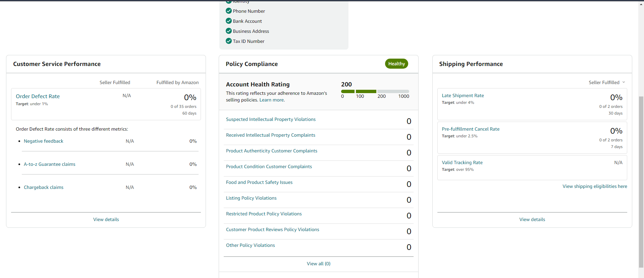Image resolution: width=644 pixels, height=278 pixels.
Task: Open Pre-fulfillment Cancel Rate link
Action: pos(471,129)
